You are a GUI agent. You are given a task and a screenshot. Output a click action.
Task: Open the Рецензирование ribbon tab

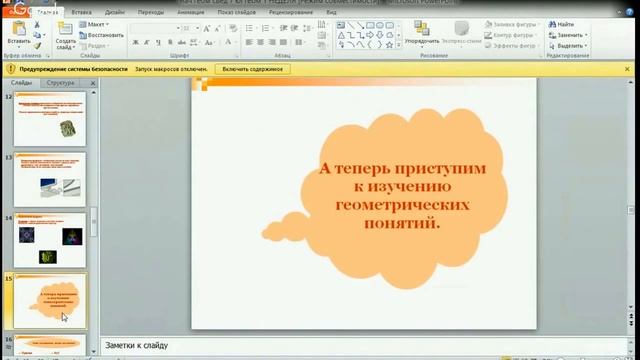coord(291,12)
